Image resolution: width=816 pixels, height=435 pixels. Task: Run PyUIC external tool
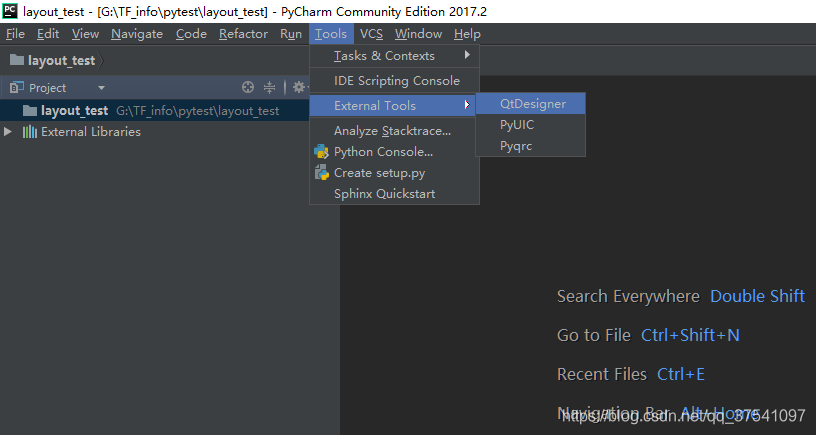[530, 125]
